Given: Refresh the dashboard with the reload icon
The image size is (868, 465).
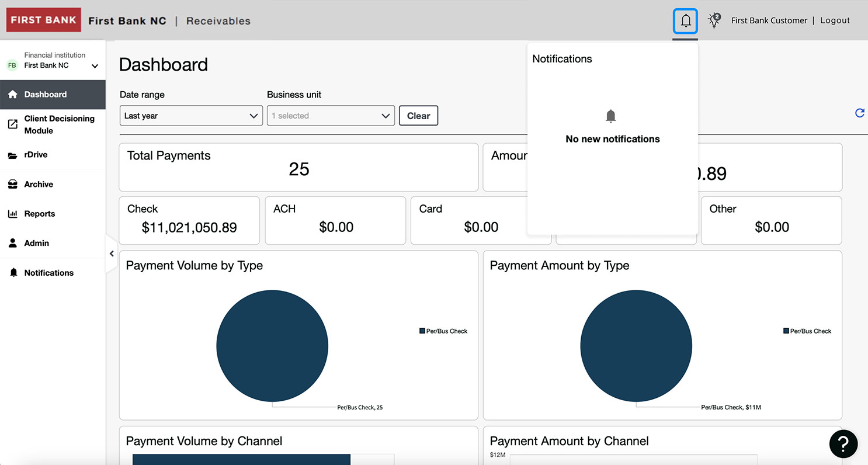Looking at the screenshot, I should [859, 113].
